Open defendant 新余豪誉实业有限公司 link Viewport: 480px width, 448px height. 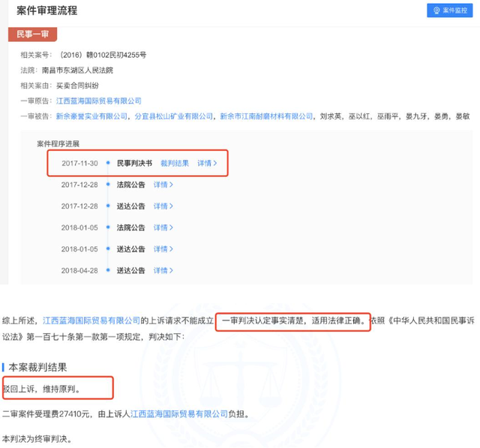91,116
